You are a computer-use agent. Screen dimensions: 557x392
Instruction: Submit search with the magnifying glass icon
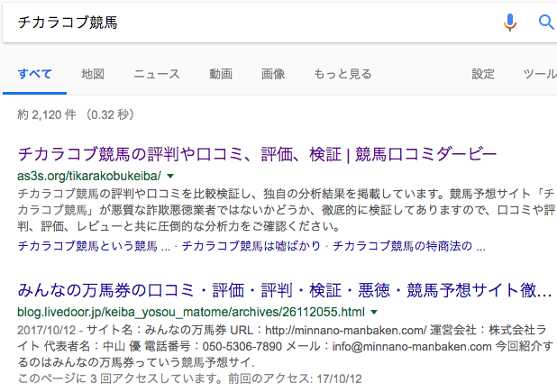[546, 23]
